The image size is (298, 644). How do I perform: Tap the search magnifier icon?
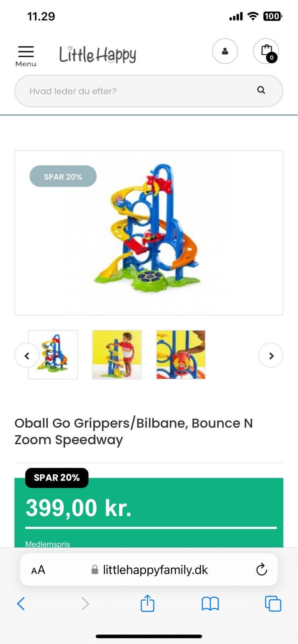pyautogui.click(x=261, y=90)
